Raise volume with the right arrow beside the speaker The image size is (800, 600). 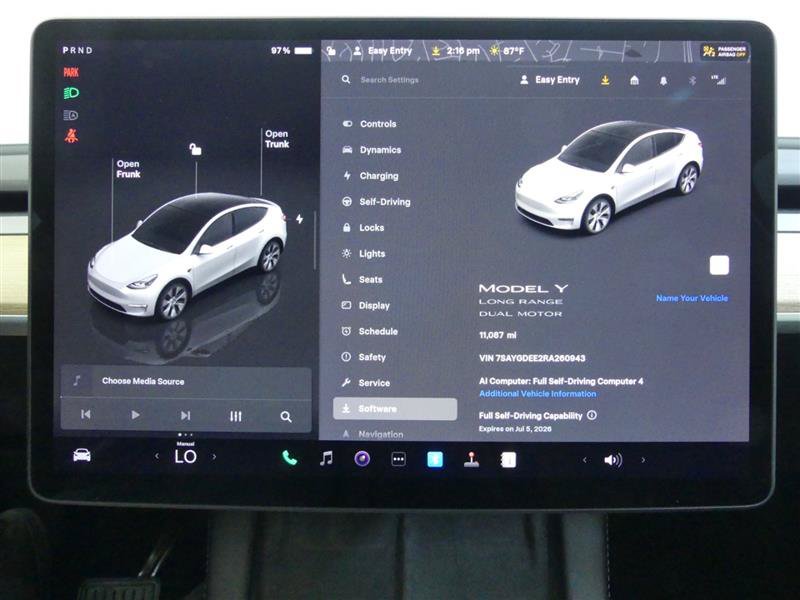tap(643, 460)
